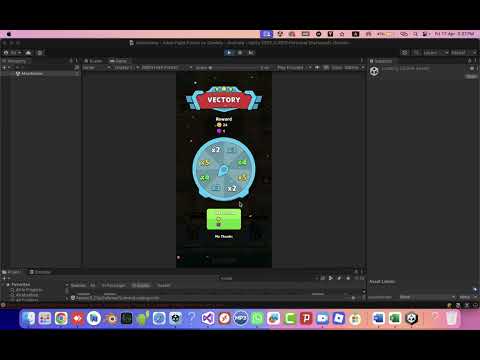Viewport: 480px width, 360px height.
Task: Open Microsoft Word from the Dock
Action: (x=378, y=318)
